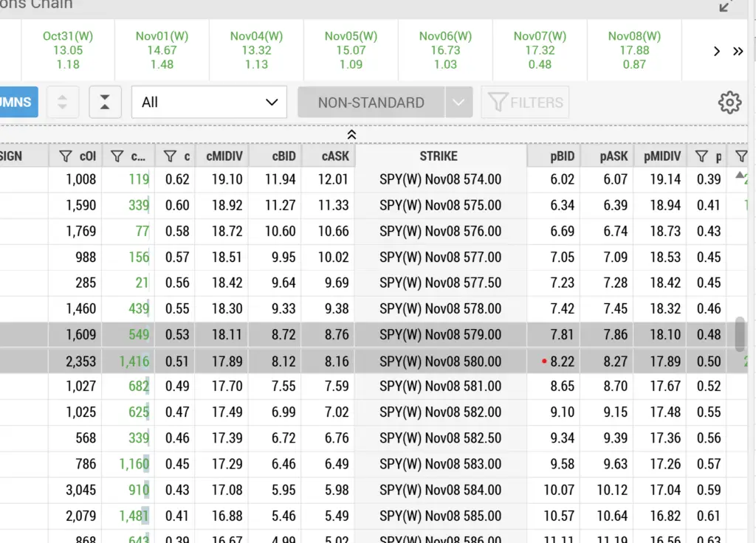The height and width of the screenshot is (543, 756).
Task: Click the collapse-to-center rows icon button
Action: 105,102
